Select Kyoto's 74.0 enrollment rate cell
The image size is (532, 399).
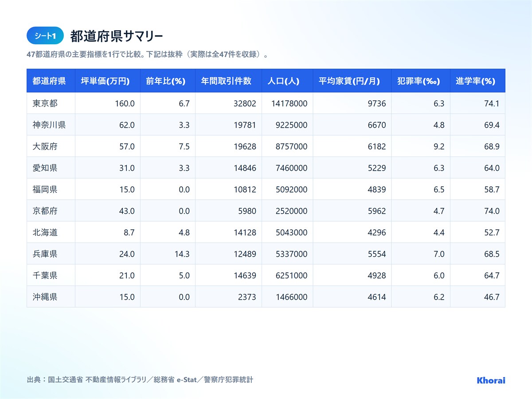tap(477, 211)
